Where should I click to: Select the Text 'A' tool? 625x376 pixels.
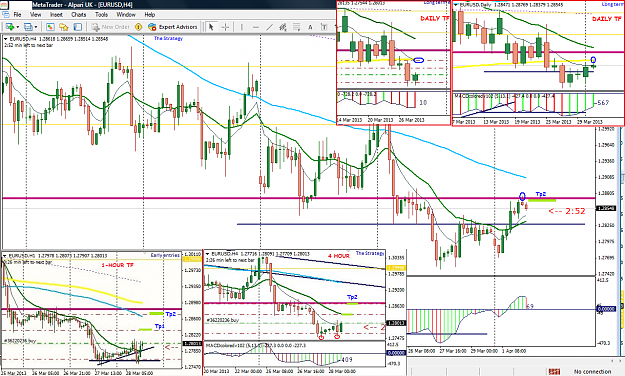[310, 27]
